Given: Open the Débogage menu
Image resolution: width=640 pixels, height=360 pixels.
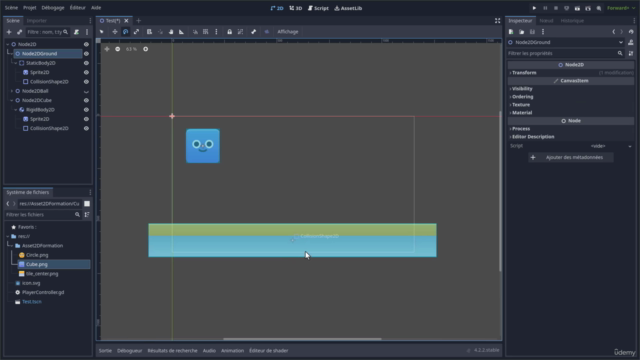Looking at the screenshot, I should 53,8.
